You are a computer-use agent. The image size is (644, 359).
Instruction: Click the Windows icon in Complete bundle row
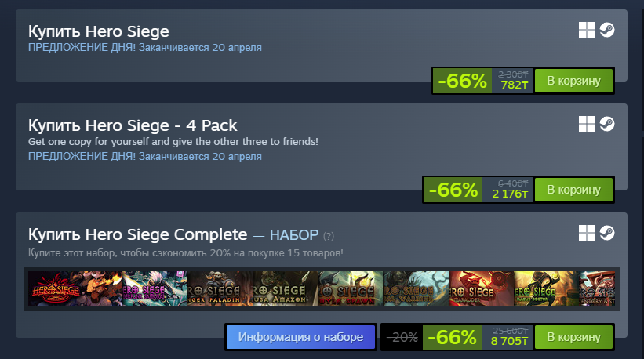(587, 233)
